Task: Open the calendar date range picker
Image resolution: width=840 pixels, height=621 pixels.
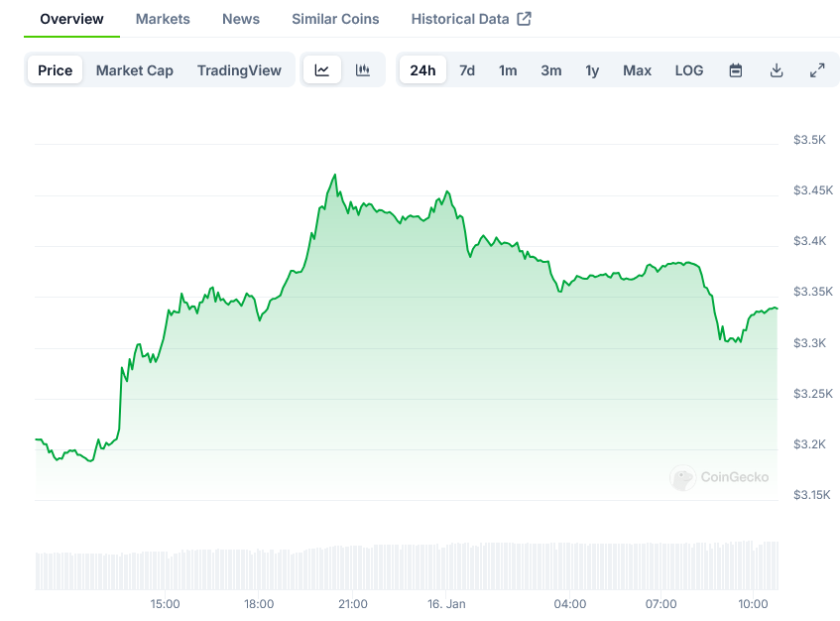Action: 736,70
